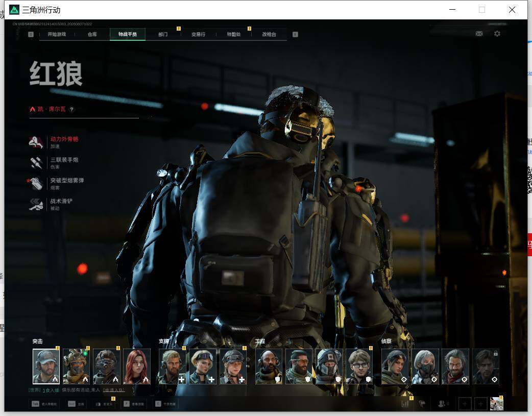The width and height of the screenshot is (532, 416).
Task: Click the 世界 chat channel label
Action: [35, 390]
